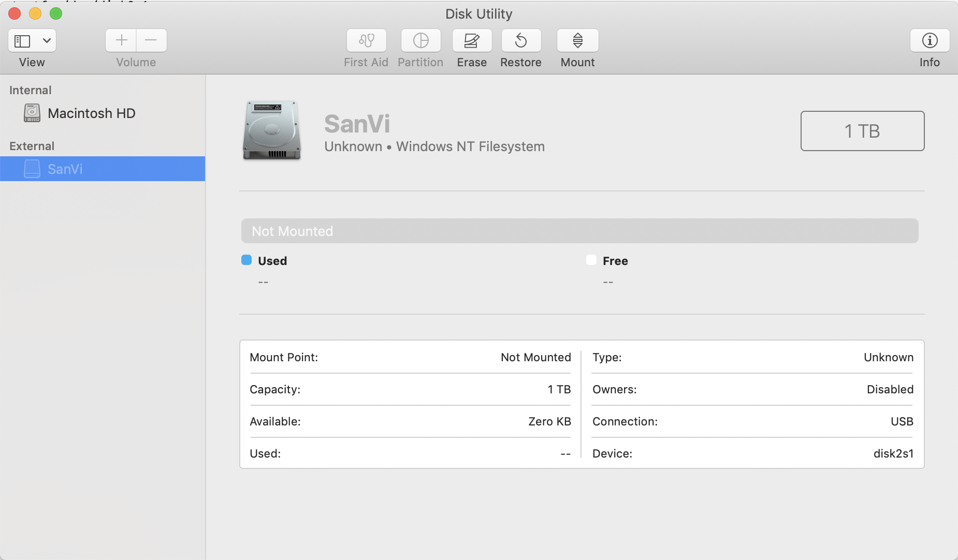Click the Type value Unknown

pyautogui.click(x=889, y=358)
